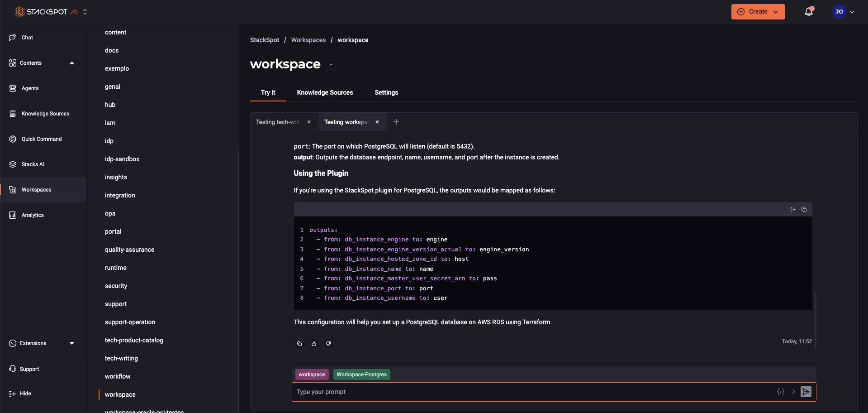
Task: Select the portal workspace item
Action: point(113,231)
